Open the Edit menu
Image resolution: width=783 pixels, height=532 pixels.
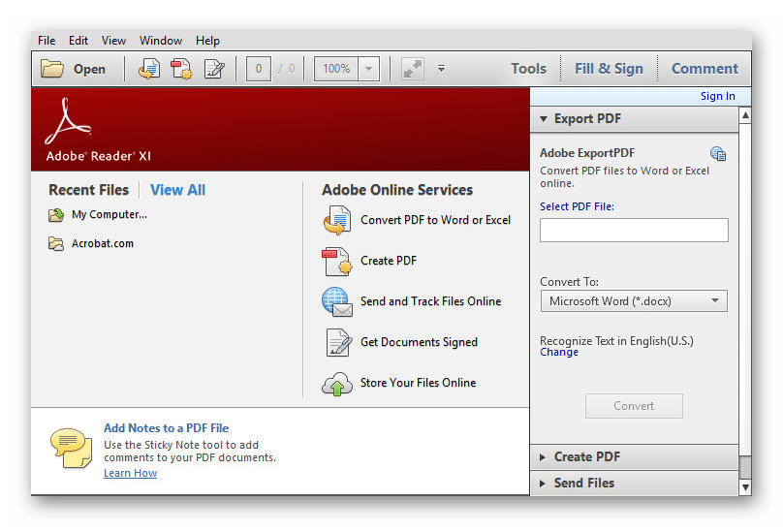(78, 41)
